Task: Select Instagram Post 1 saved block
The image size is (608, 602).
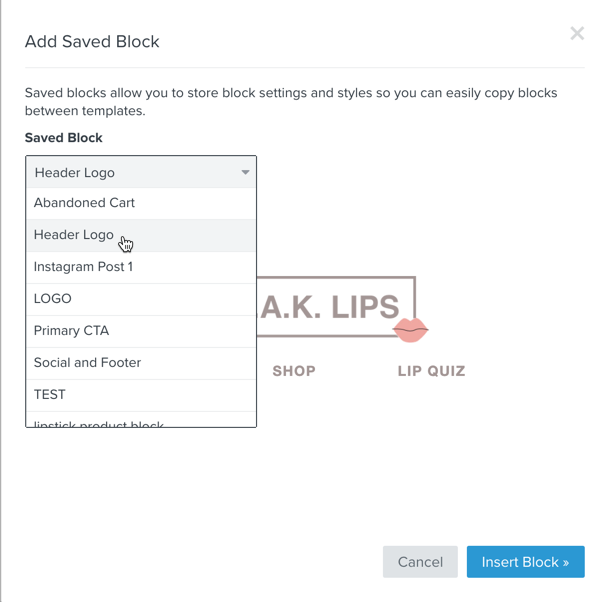Action: click(x=141, y=267)
